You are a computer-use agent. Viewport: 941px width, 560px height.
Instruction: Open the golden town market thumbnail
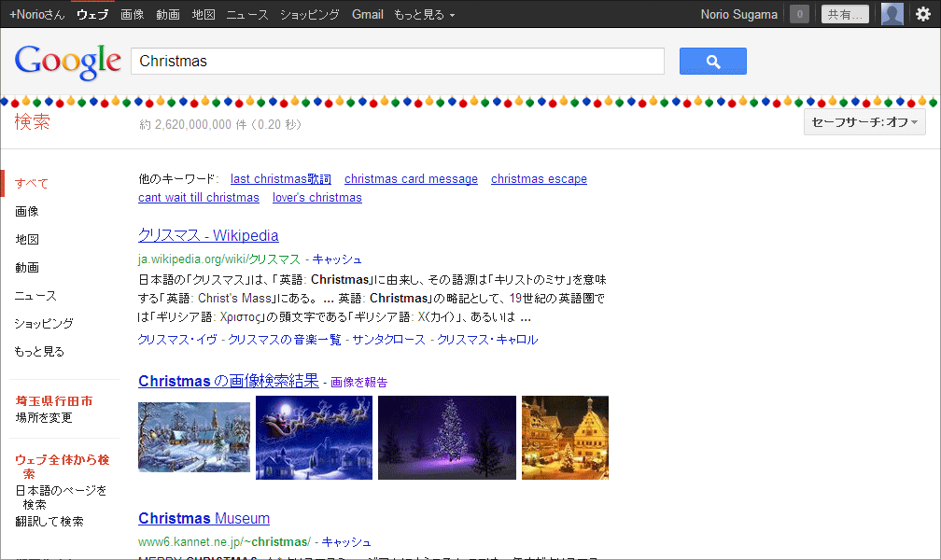click(565, 438)
